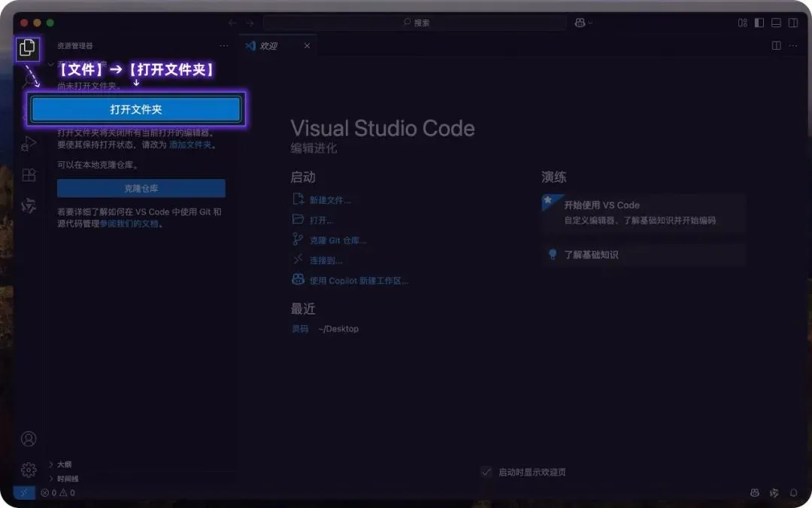Toggle the secondary side bar layout icon
Image resolution: width=812 pixels, height=508 pixels.
pyautogui.click(x=793, y=23)
